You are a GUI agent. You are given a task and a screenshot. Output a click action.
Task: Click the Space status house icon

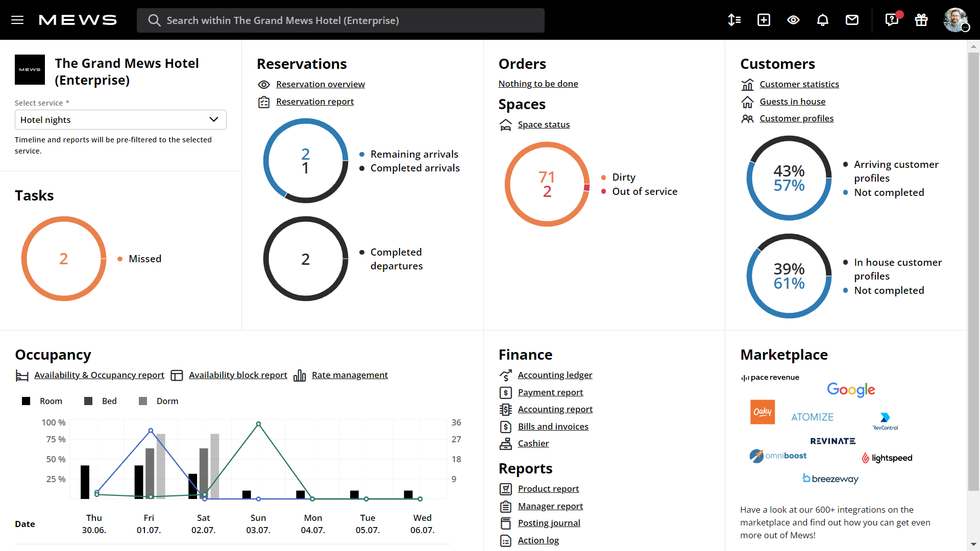point(506,124)
